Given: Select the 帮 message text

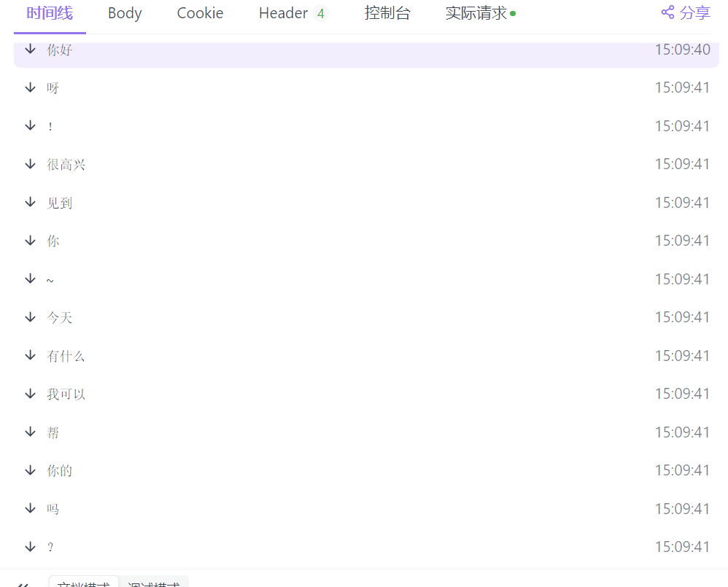Looking at the screenshot, I should coord(53,432).
